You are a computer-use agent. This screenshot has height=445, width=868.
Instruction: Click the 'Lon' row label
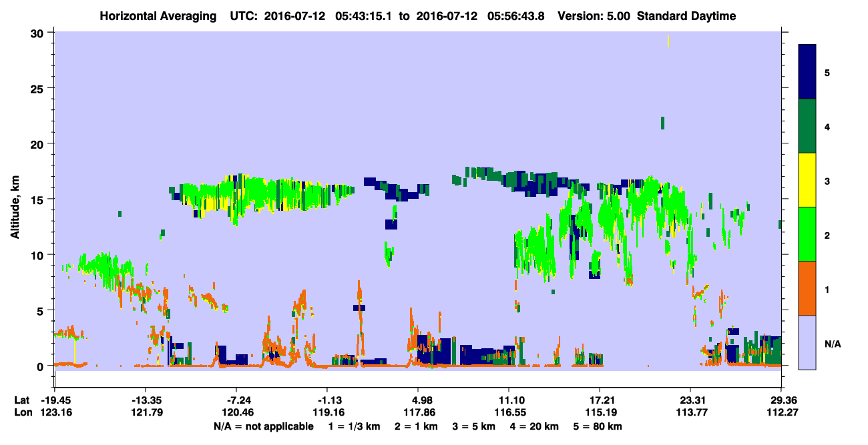[22, 412]
